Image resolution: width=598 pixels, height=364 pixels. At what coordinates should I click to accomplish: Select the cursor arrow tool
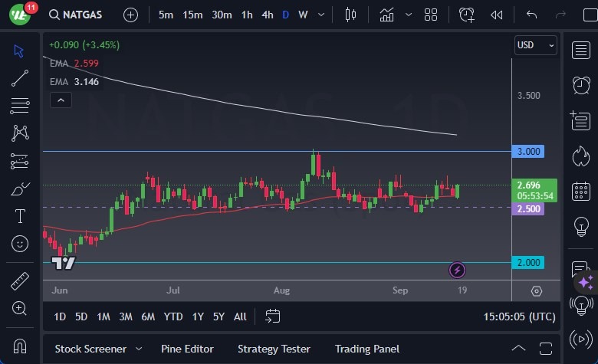pos(19,51)
